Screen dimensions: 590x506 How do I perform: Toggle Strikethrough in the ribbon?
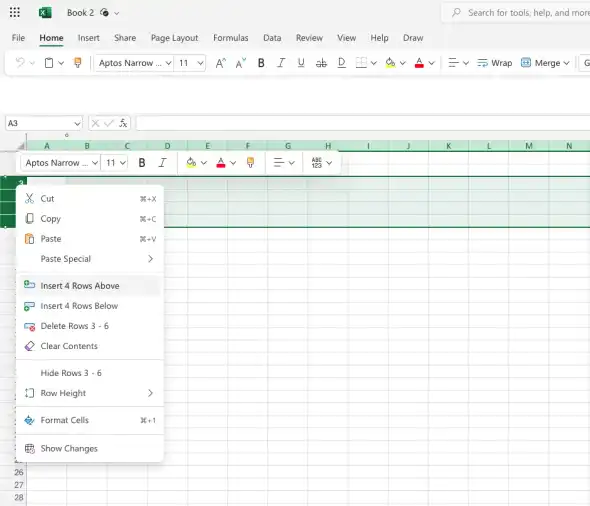point(321,63)
